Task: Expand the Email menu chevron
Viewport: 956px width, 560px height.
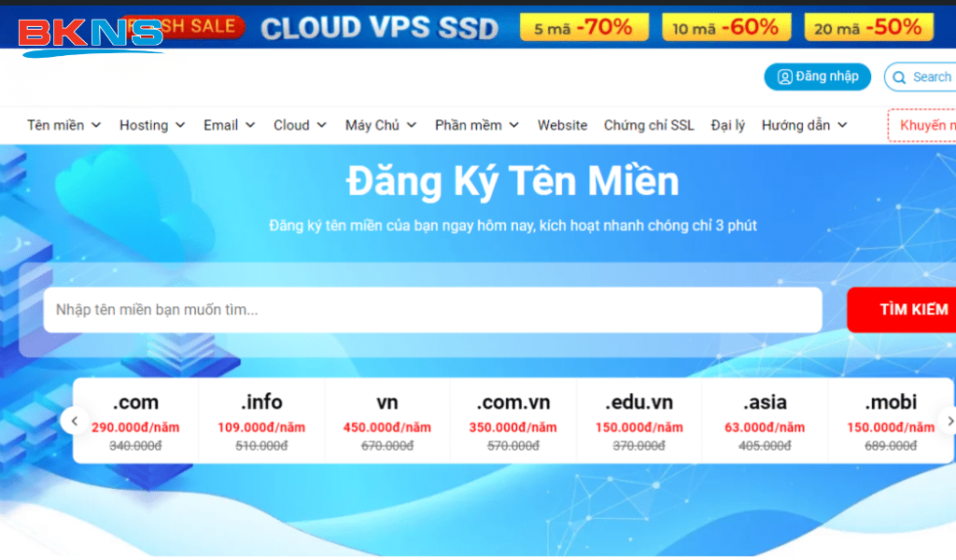Action: click(250, 125)
